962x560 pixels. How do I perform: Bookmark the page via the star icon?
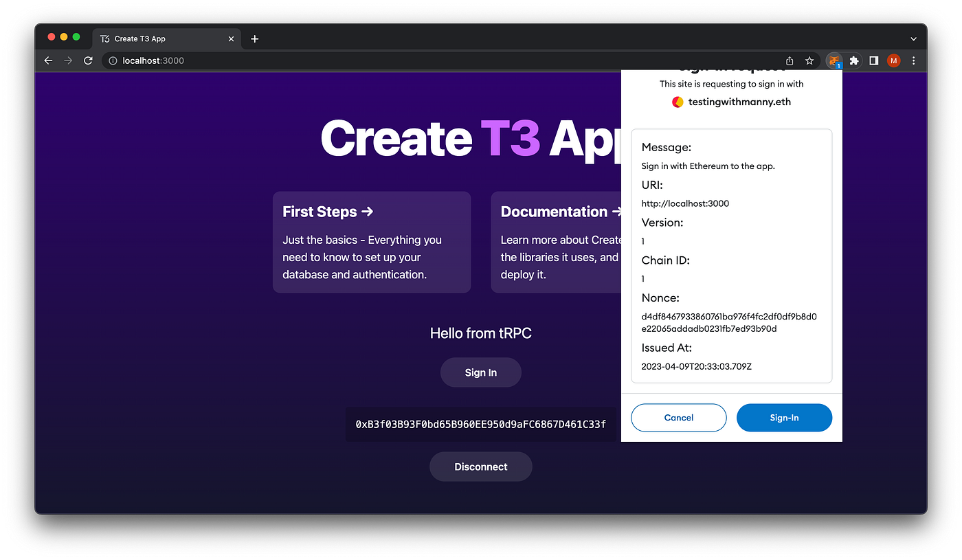pyautogui.click(x=809, y=60)
